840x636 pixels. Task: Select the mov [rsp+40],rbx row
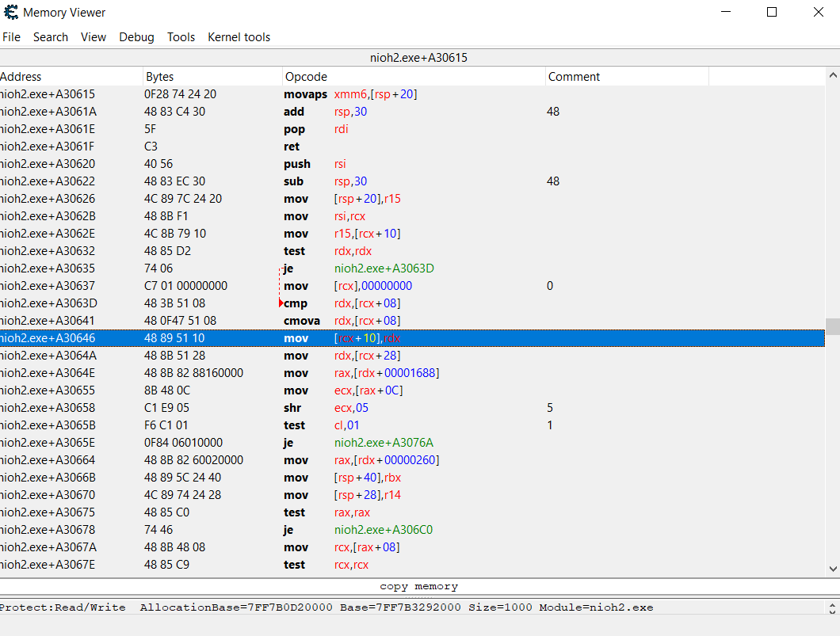413,478
